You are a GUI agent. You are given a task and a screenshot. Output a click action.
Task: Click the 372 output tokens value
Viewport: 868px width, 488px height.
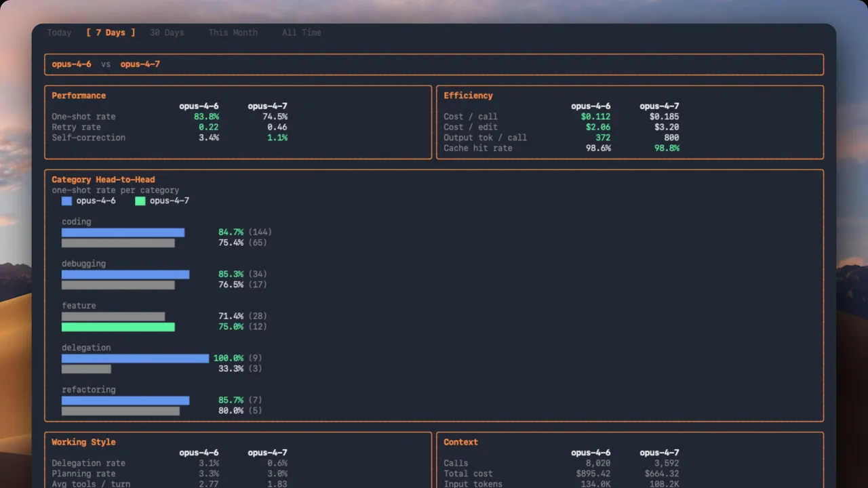click(603, 138)
